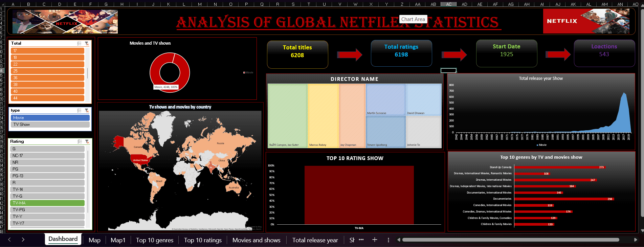644x247 pixels.
Task: Click the vertical scrollbar down arrow
Action: tap(642, 230)
